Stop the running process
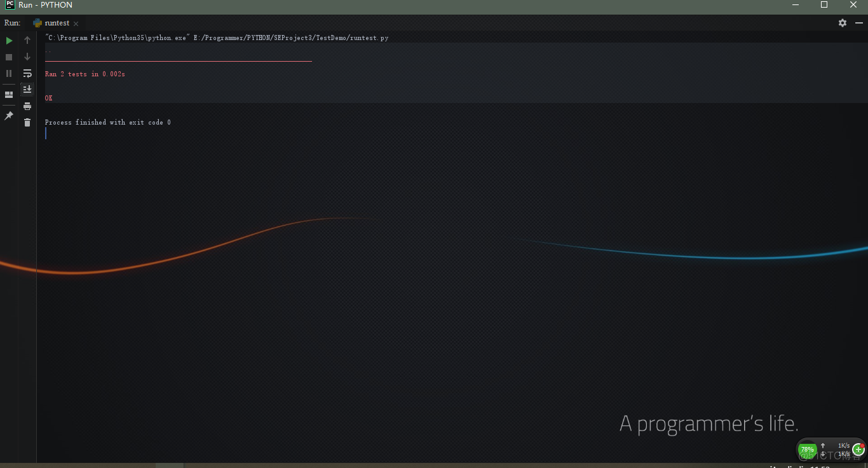868x468 pixels. tap(9, 57)
